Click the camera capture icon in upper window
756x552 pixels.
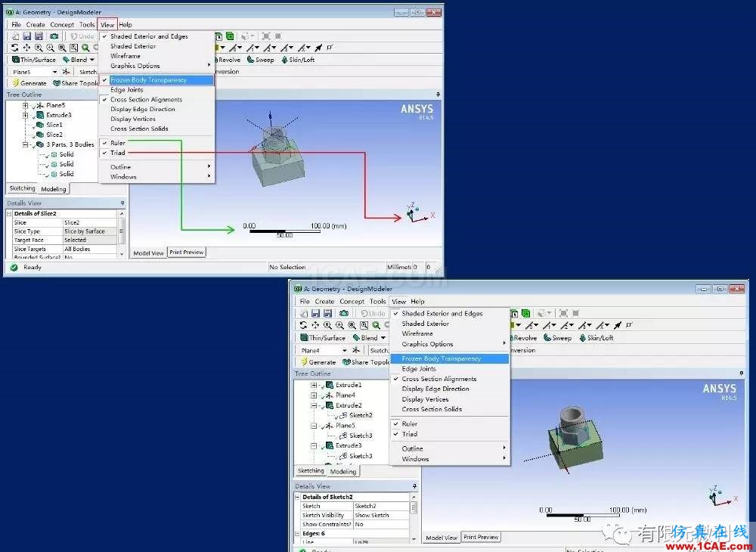[54, 36]
